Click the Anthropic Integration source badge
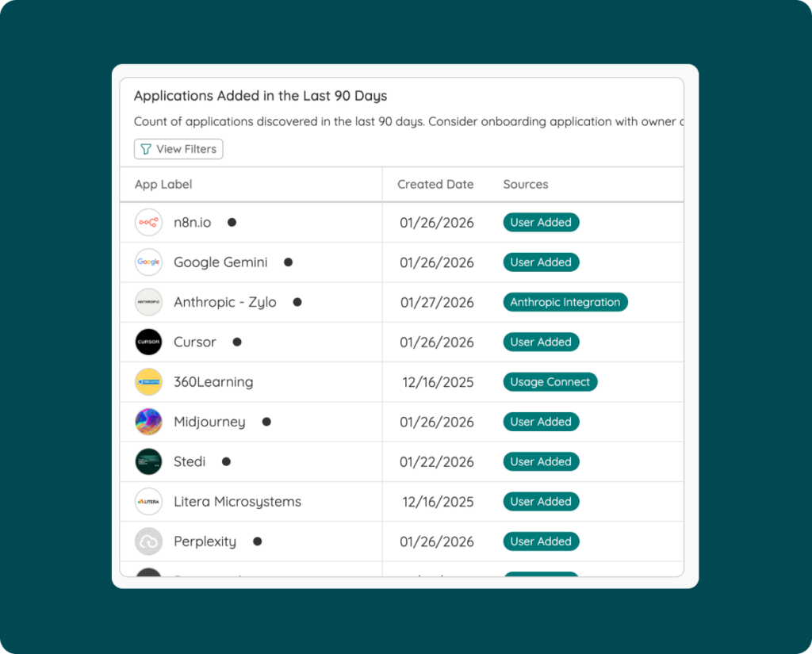This screenshot has width=812, height=654. pos(565,302)
